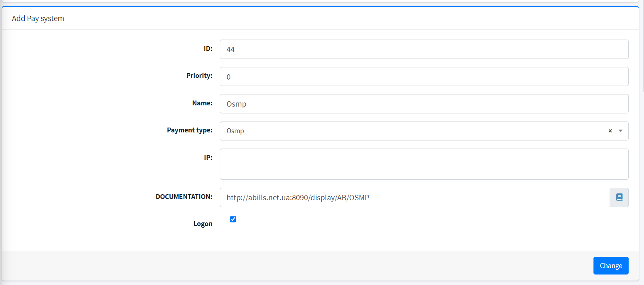Image resolution: width=644 pixels, height=285 pixels.
Task: Click the ID label
Action: point(208,48)
